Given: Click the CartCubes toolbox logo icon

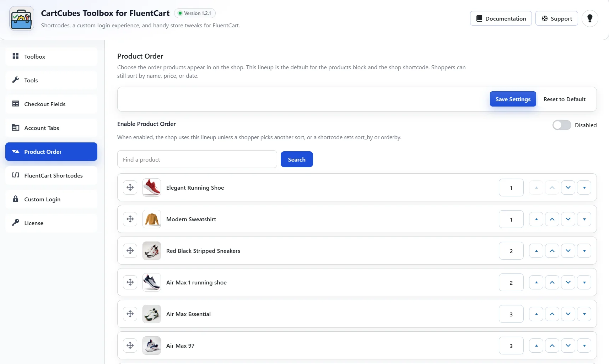Looking at the screenshot, I should (x=21, y=18).
